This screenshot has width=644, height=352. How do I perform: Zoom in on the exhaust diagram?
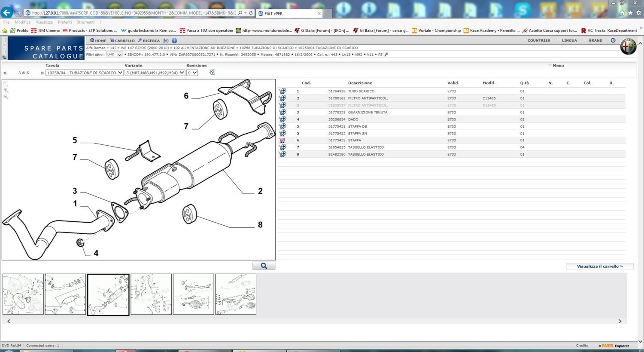(x=6, y=90)
